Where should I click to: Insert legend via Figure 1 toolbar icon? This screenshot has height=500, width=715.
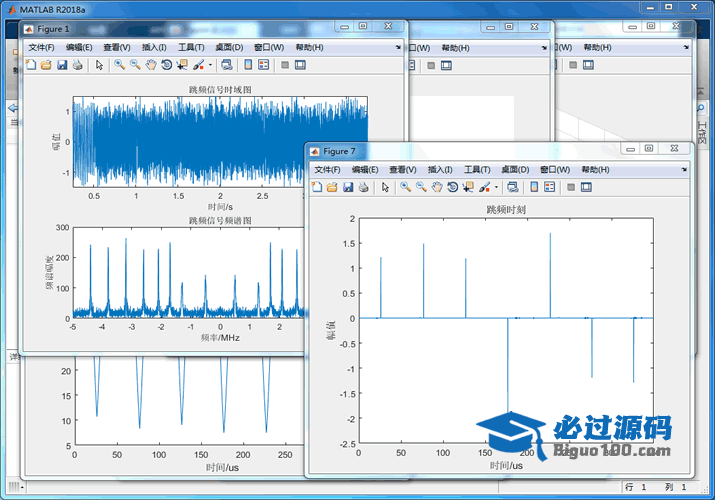(264, 65)
